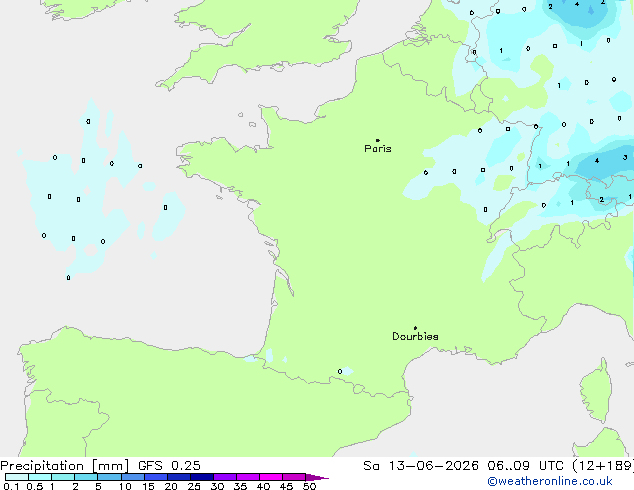Image resolution: width=634 pixels, height=490 pixels.
Task: Click the purple legend swatch between 30 and 35
Action: (225, 477)
